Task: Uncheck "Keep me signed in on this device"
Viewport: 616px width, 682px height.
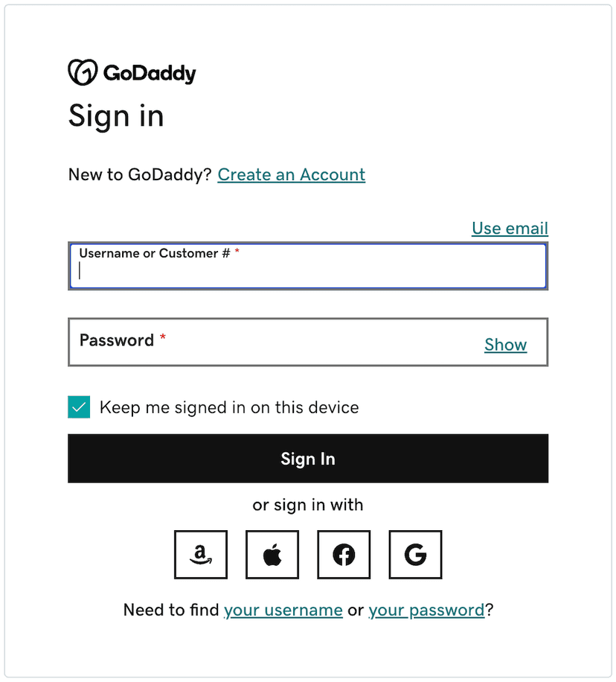Action: [x=79, y=407]
